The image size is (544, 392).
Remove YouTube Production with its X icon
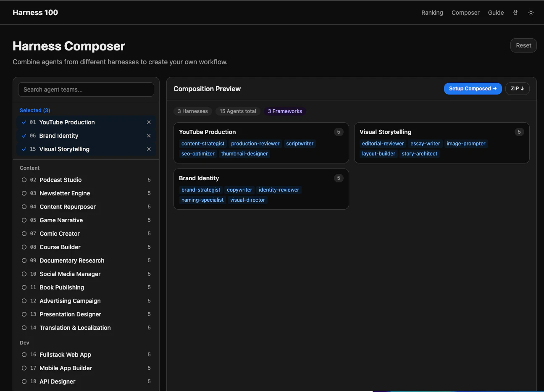[x=149, y=122]
